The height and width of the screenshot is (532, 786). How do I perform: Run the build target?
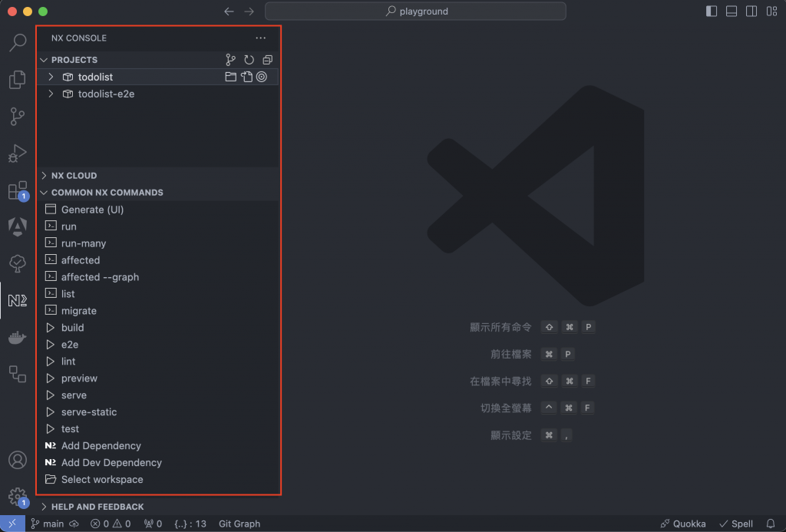(158, 328)
